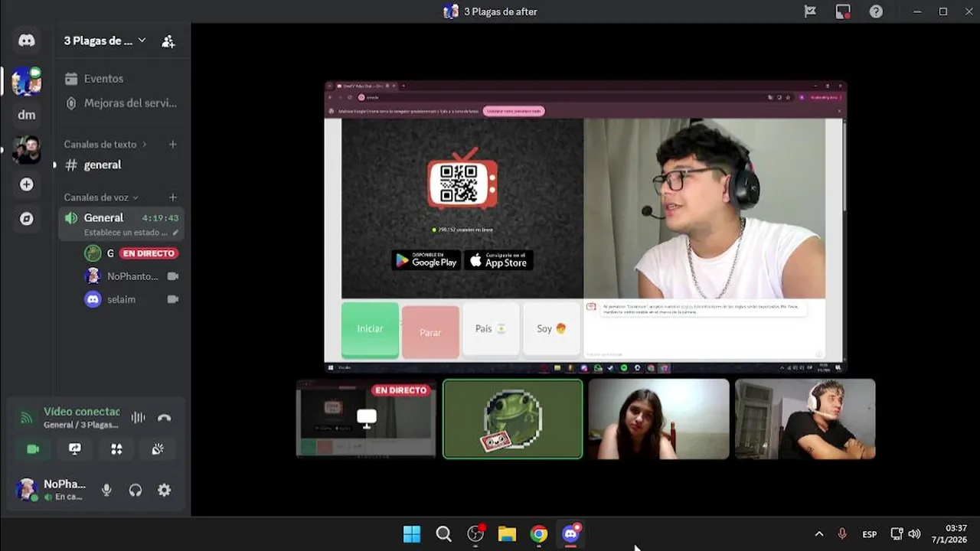Screen dimensions: 980x551
Task: Select the 3 Plagas server avatar in the server rail
Action: 27,80
